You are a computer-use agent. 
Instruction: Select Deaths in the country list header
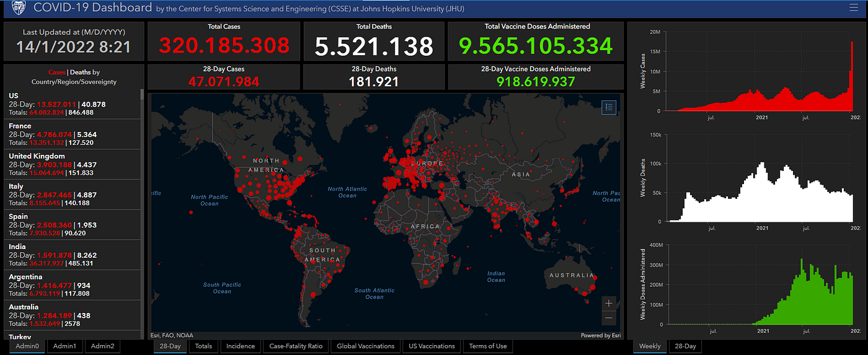click(x=81, y=72)
